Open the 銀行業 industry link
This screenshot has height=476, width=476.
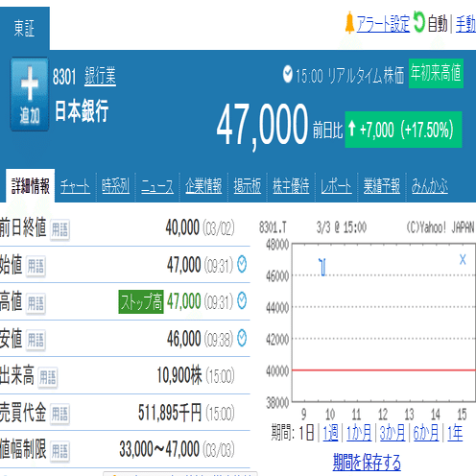click(100, 76)
